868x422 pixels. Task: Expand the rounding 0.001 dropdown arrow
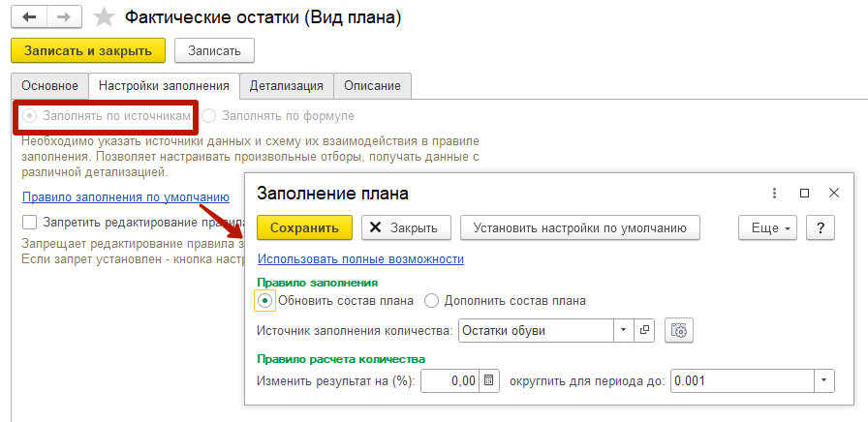coord(823,380)
